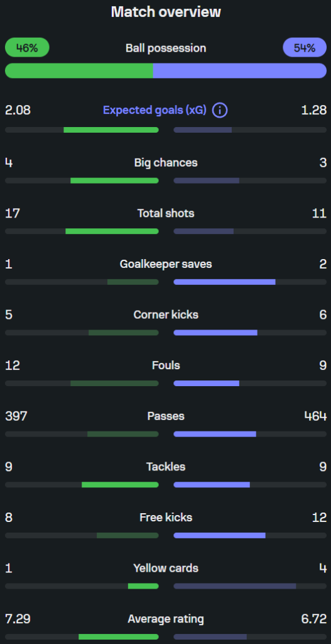Click the Corner kicks stat label
The height and width of the screenshot is (644, 331).
click(x=166, y=315)
